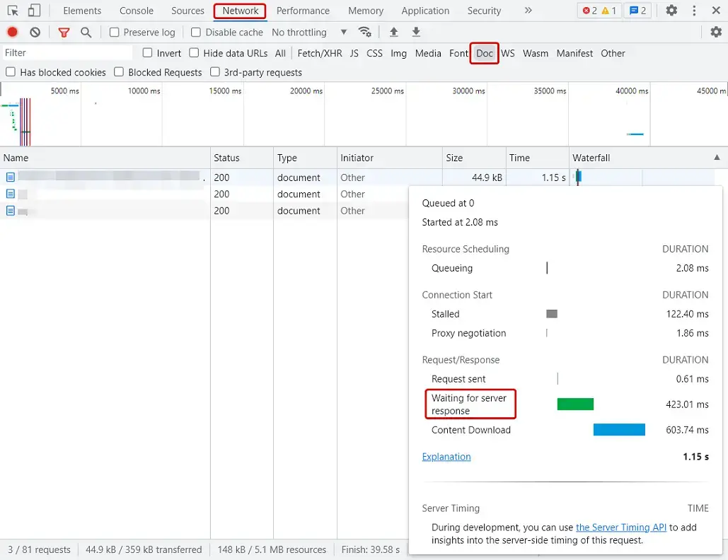Filter by Wasm requests
This screenshot has height=560, width=728.
[x=536, y=53]
